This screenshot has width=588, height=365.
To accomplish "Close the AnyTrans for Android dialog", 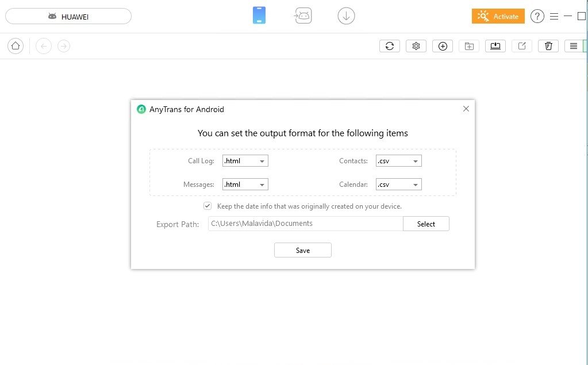I will tap(466, 109).
